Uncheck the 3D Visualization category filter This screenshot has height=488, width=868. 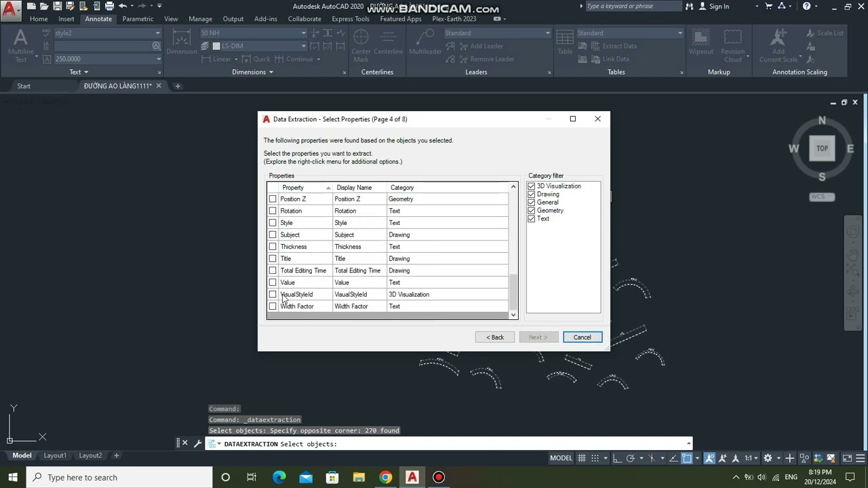tap(531, 186)
